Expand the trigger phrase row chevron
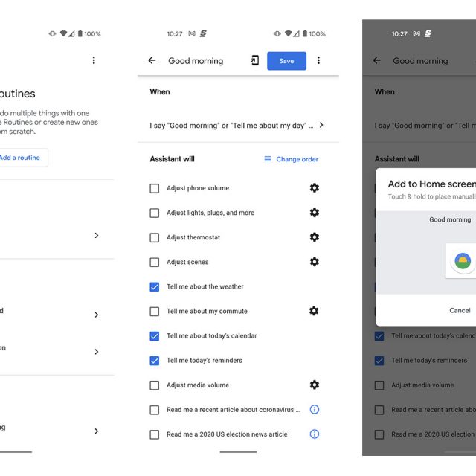The image size is (476, 476). [321, 126]
